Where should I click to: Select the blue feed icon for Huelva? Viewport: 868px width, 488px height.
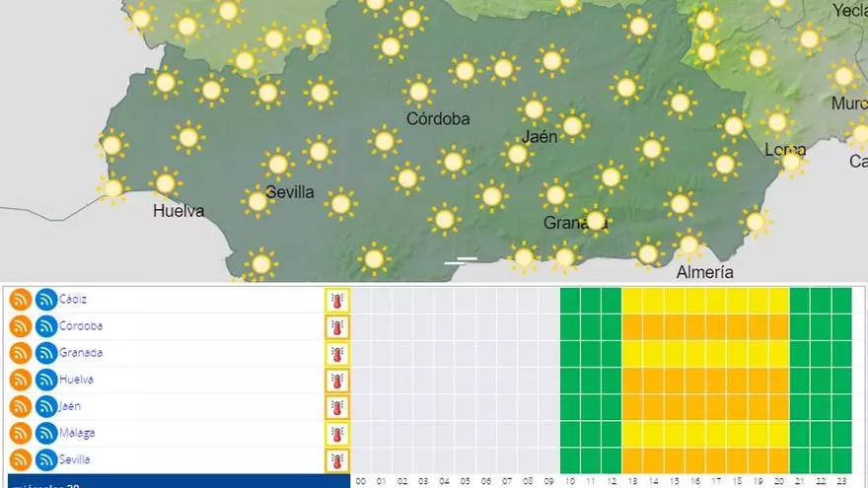(45, 380)
